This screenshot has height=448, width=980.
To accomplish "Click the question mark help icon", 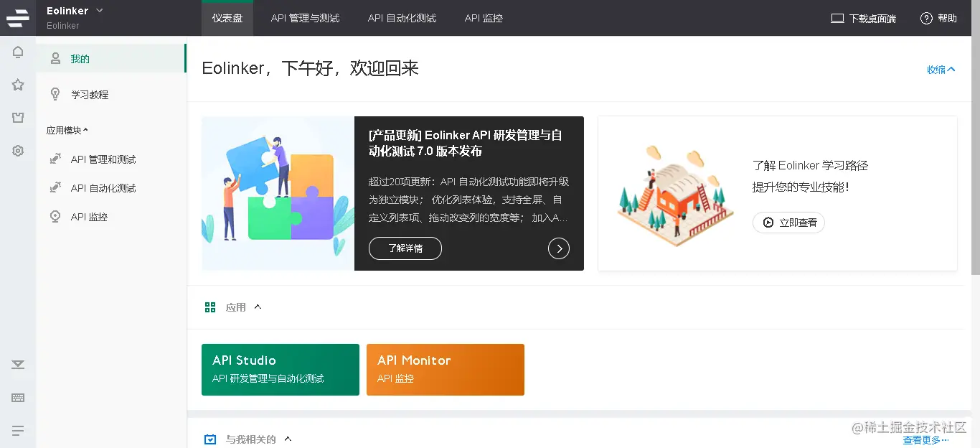I will 926,18.
